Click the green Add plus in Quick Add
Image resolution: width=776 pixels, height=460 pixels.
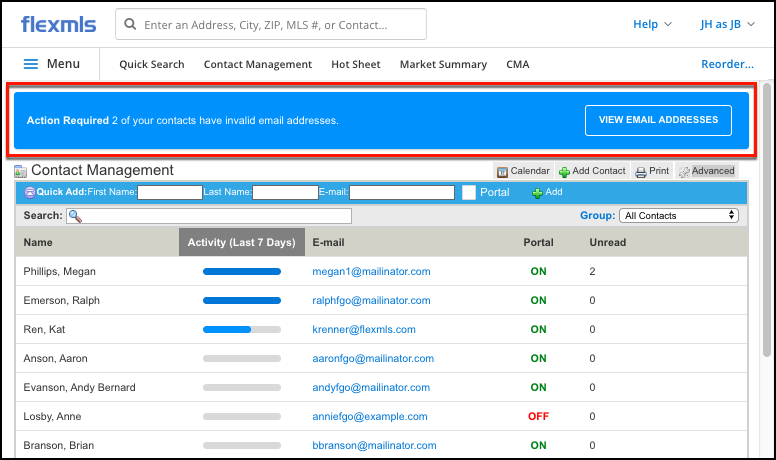(538, 192)
